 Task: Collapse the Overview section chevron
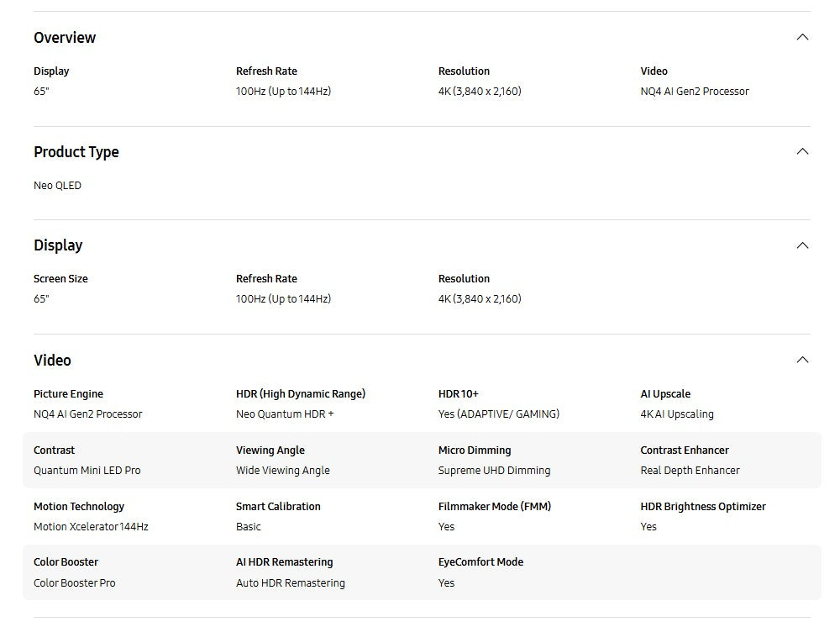point(802,37)
